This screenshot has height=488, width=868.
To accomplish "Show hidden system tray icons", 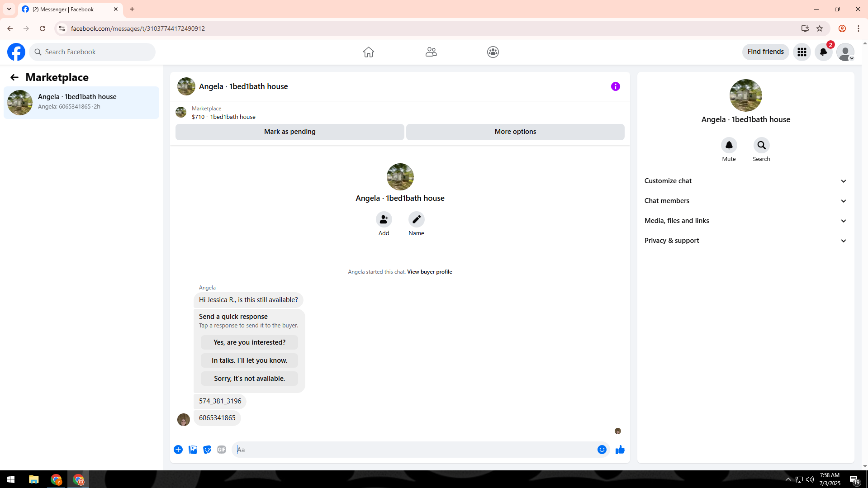I will pos(788,479).
